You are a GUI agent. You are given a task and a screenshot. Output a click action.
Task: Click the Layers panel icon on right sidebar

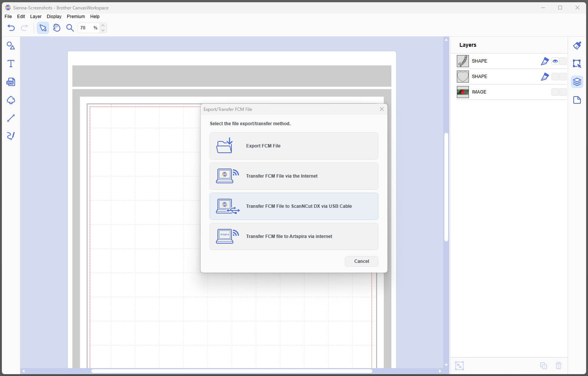pyautogui.click(x=577, y=81)
